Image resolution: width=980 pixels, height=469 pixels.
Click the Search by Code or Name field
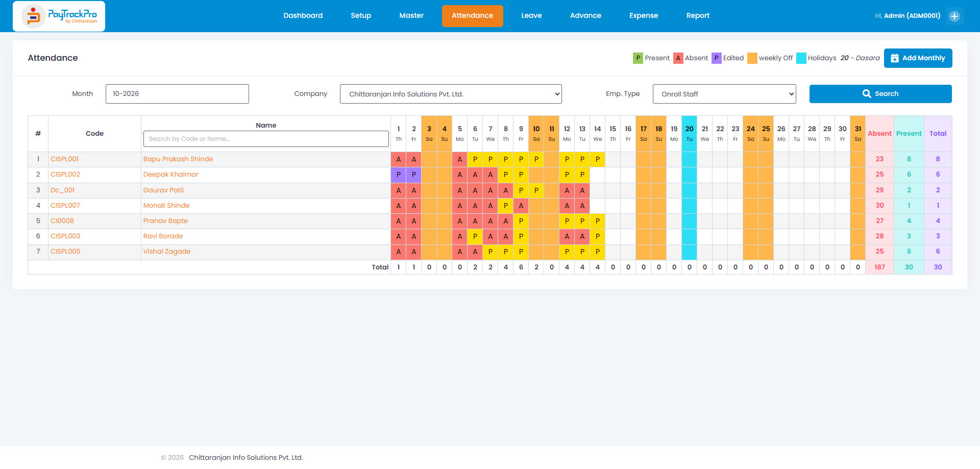point(266,139)
